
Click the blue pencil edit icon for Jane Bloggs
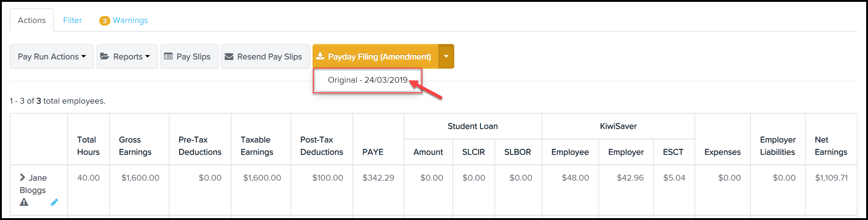pos(54,202)
